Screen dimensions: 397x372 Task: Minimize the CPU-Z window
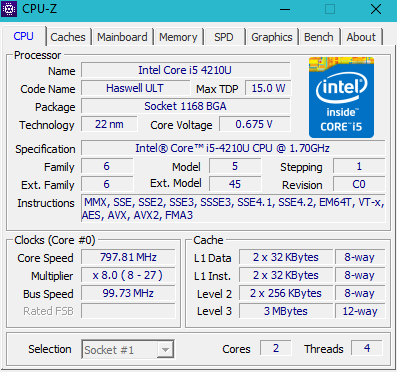[x=285, y=9]
